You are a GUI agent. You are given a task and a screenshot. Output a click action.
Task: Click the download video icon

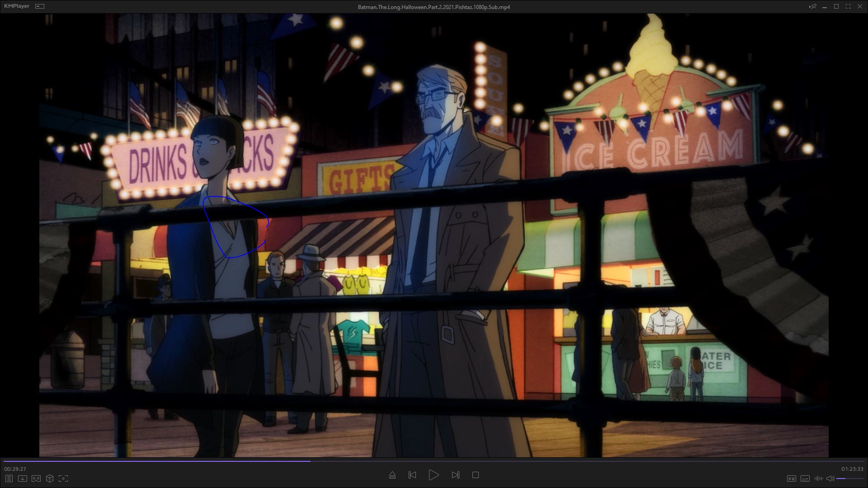pos(22,479)
